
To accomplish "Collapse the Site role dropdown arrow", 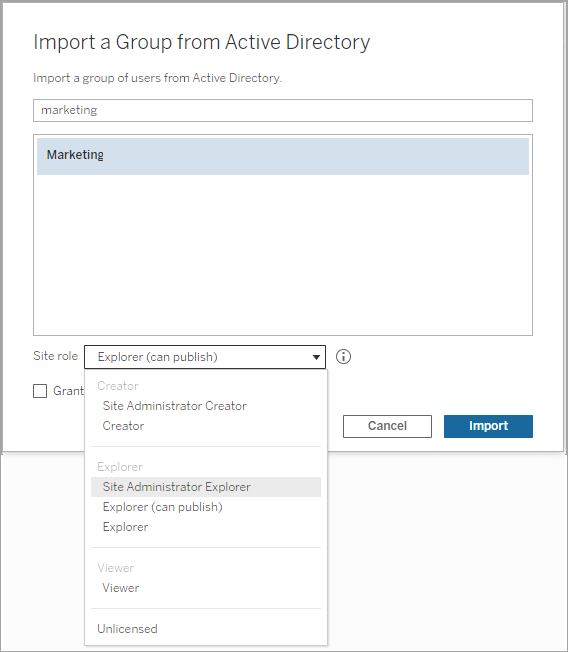I will (316, 357).
